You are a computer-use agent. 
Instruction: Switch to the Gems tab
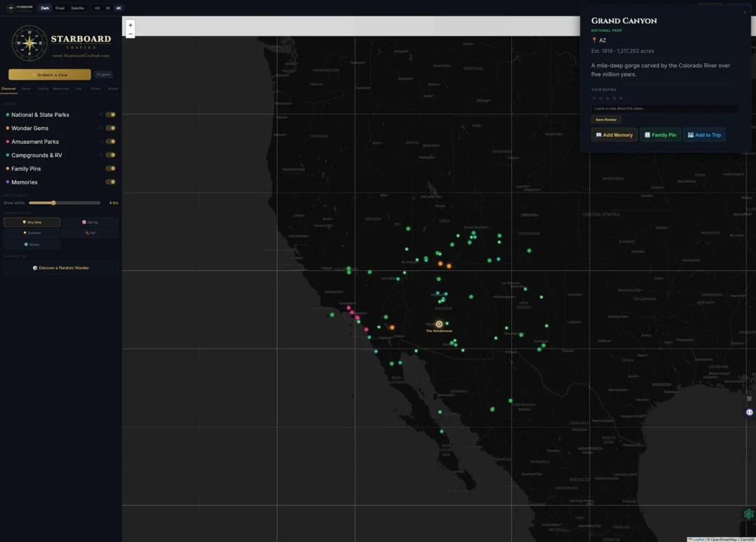(26, 89)
